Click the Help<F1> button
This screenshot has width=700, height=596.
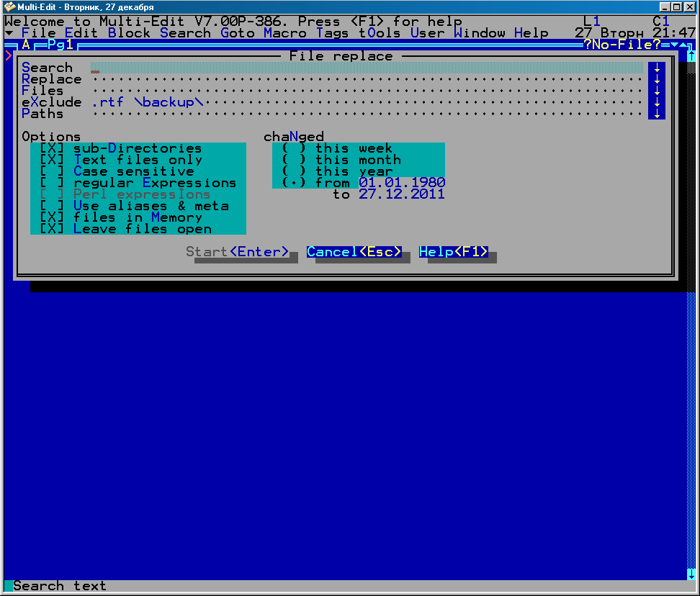point(454,252)
